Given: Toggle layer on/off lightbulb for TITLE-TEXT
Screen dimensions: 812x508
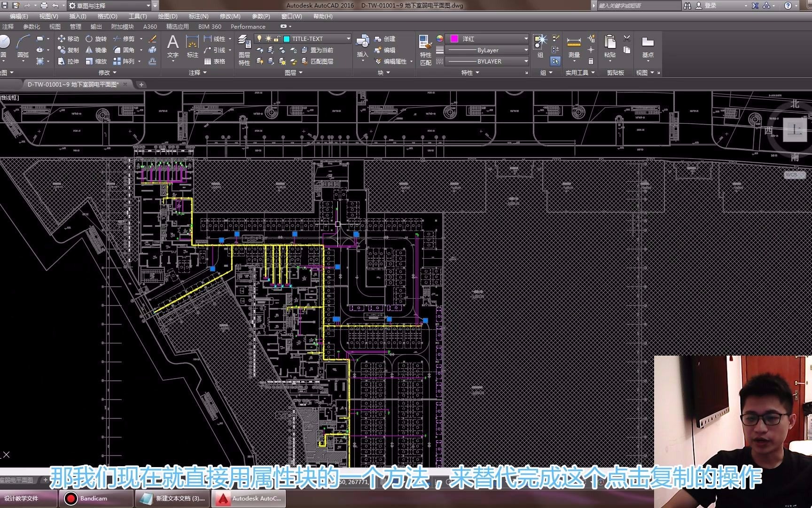Looking at the screenshot, I should pyautogui.click(x=259, y=39).
